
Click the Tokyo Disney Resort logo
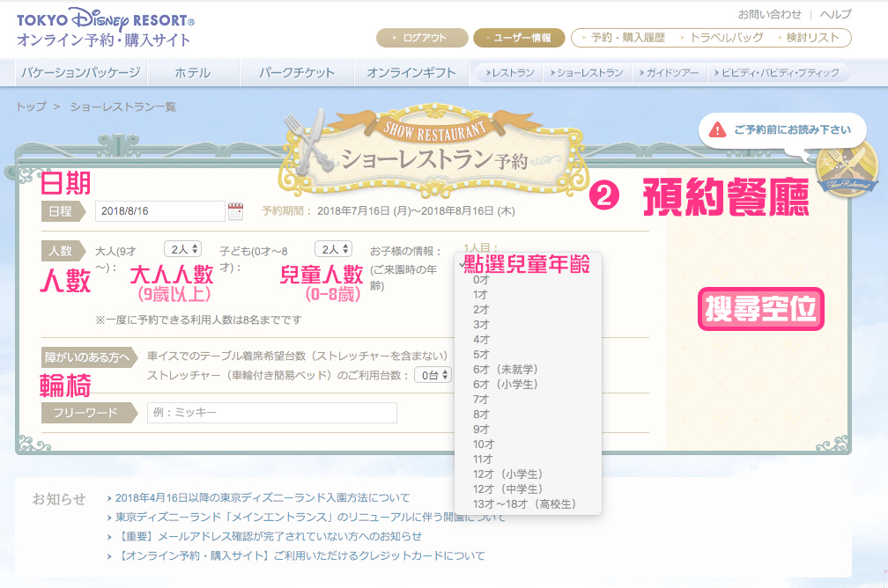coord(106,27)
